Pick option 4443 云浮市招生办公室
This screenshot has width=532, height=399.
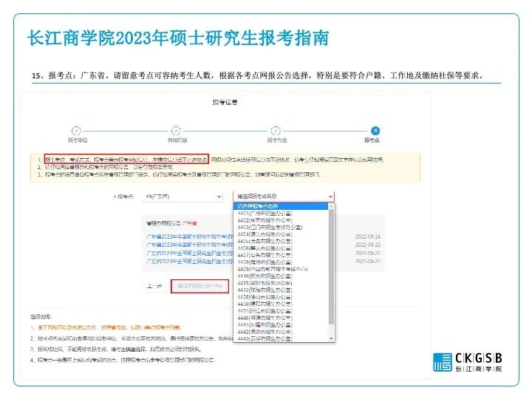tap(265, 338)
